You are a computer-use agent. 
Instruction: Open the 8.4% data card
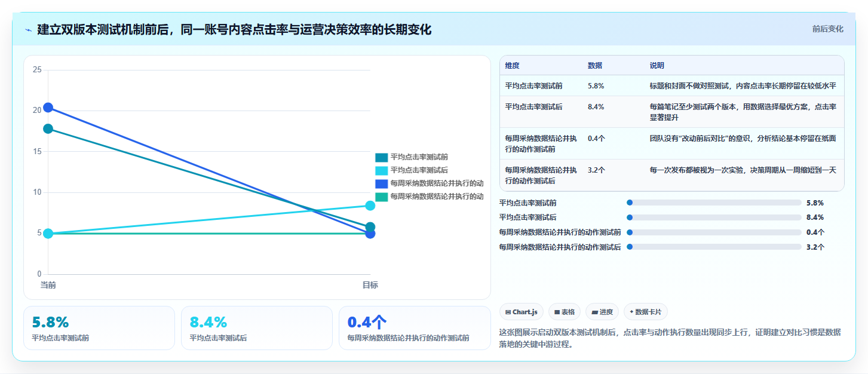pyautogui.click(x=257, y=328)
